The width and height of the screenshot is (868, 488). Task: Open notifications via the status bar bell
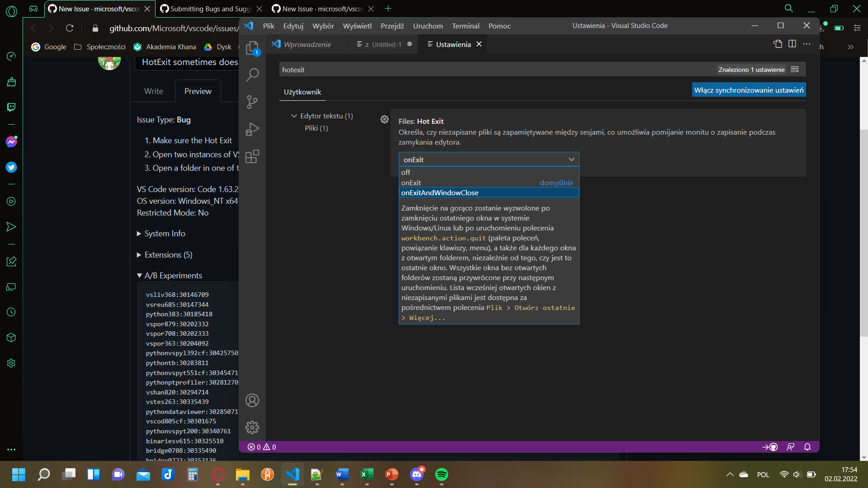[x=807, y=446]
